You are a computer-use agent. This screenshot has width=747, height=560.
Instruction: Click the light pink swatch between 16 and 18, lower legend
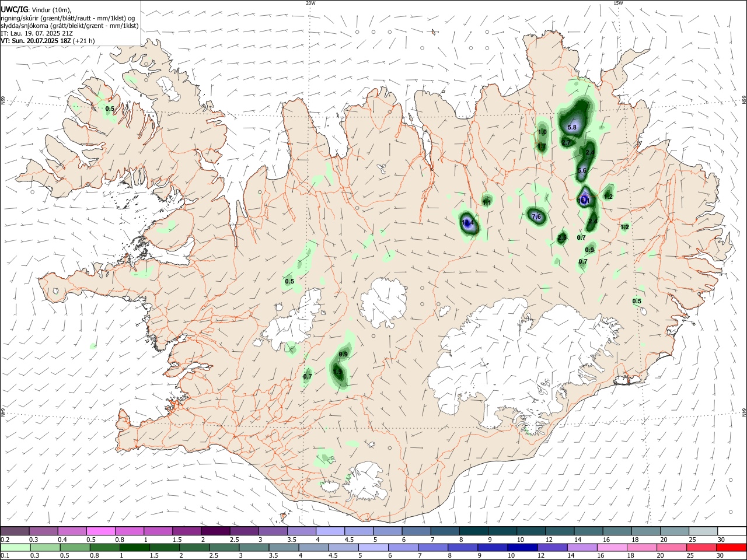(612, 547)
